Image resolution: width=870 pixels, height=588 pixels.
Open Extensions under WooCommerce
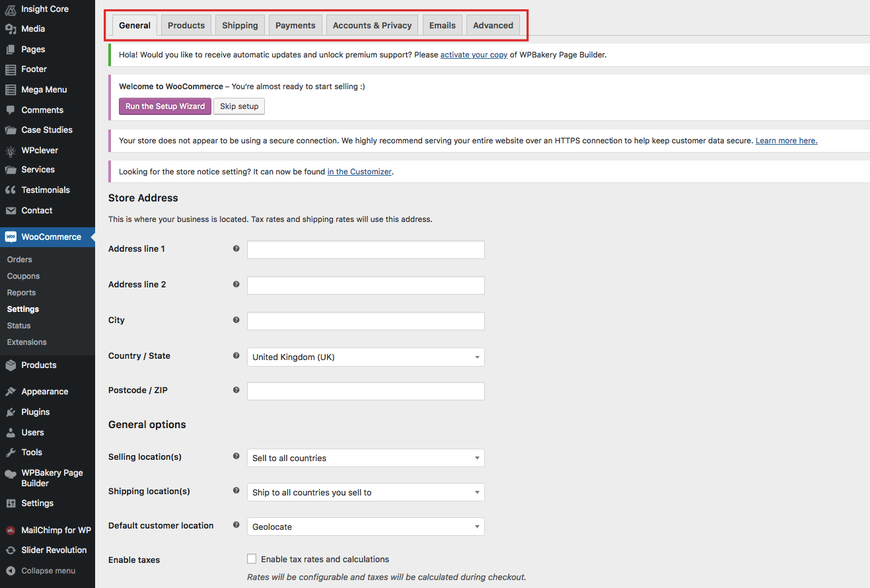[x=26, y=342]
